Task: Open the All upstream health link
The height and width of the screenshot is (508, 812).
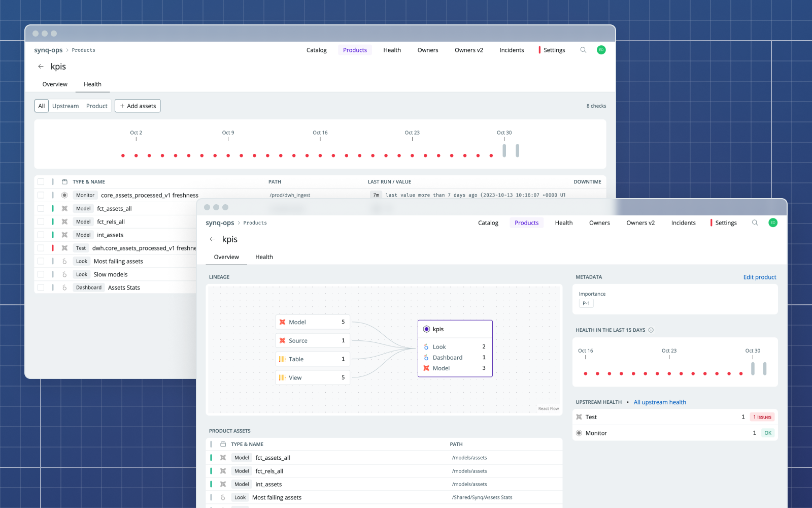Action: 660,402
